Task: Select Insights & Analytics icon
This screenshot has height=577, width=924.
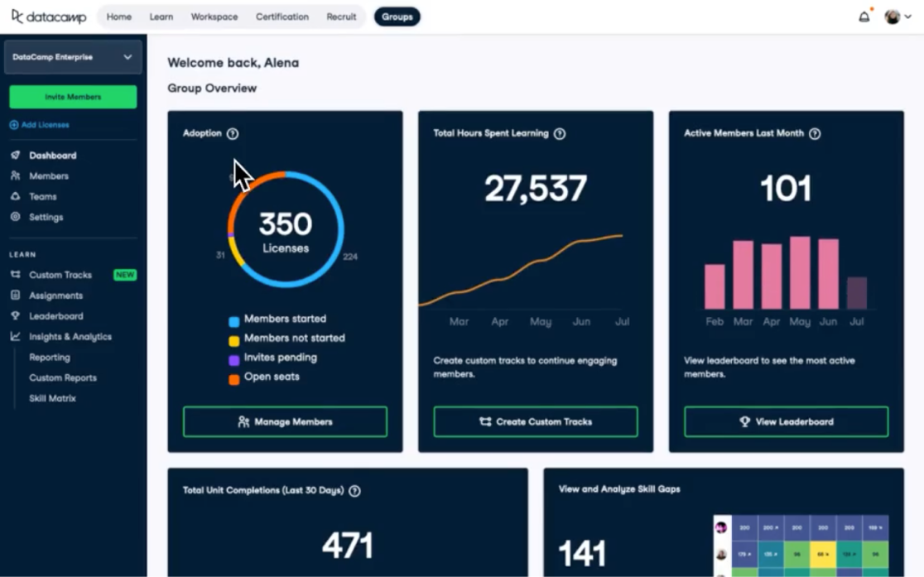Action: (16, 336)
